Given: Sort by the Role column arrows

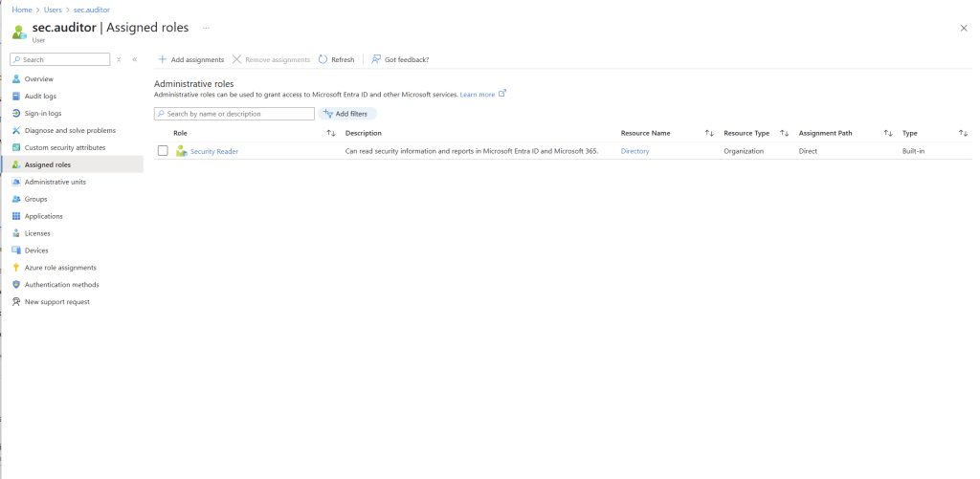Looking at the screenshot, I should pyautogui.click(x=331, y=133).
